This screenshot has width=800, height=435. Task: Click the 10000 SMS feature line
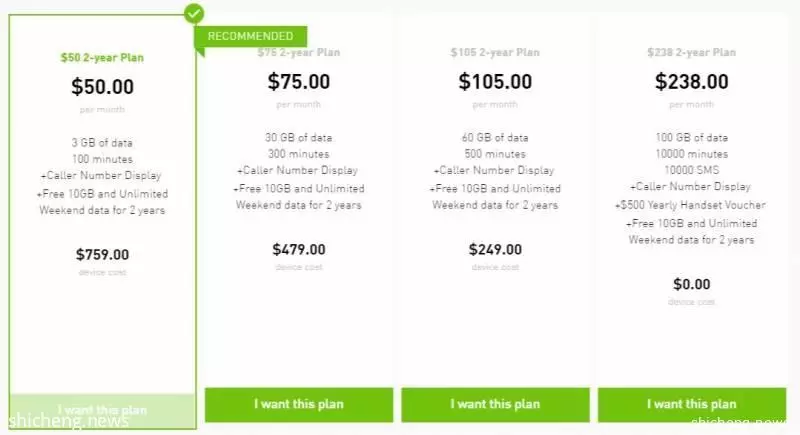click(x=691, y=170)
